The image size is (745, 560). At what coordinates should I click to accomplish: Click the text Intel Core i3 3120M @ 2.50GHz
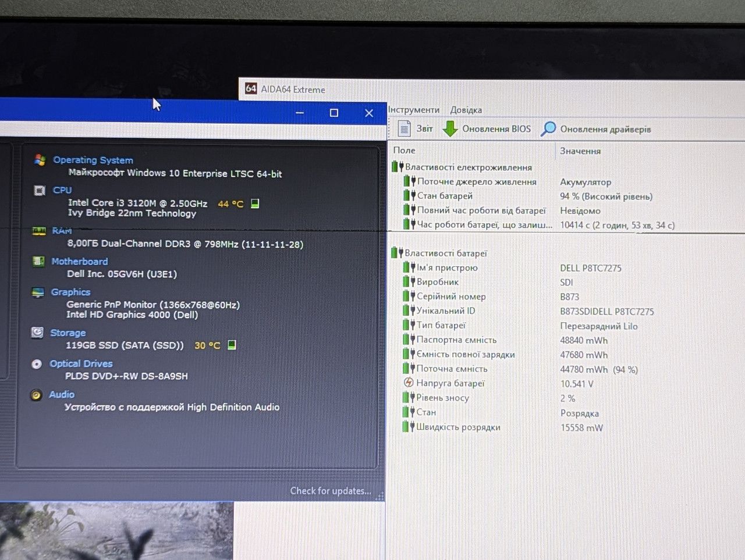coord(138,203)
